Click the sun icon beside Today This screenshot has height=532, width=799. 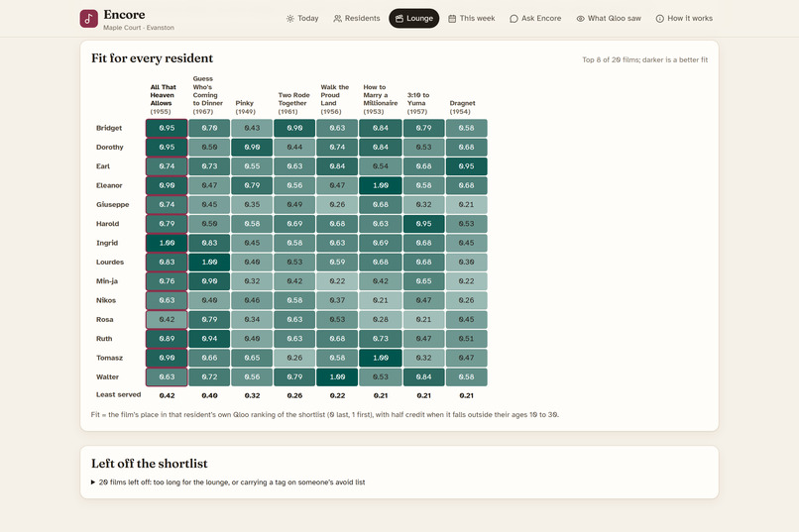click(x=289, y=19)
